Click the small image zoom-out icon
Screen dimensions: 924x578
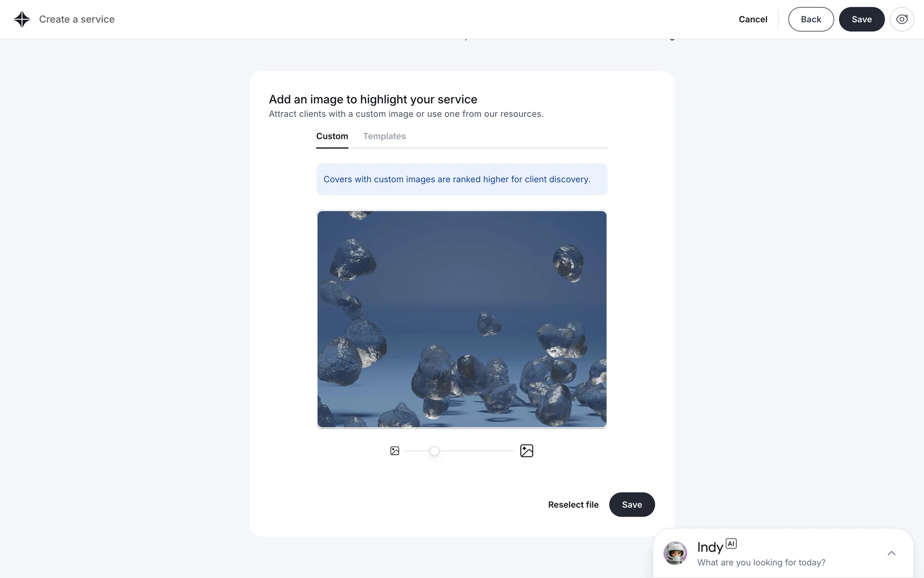(395, 451)
